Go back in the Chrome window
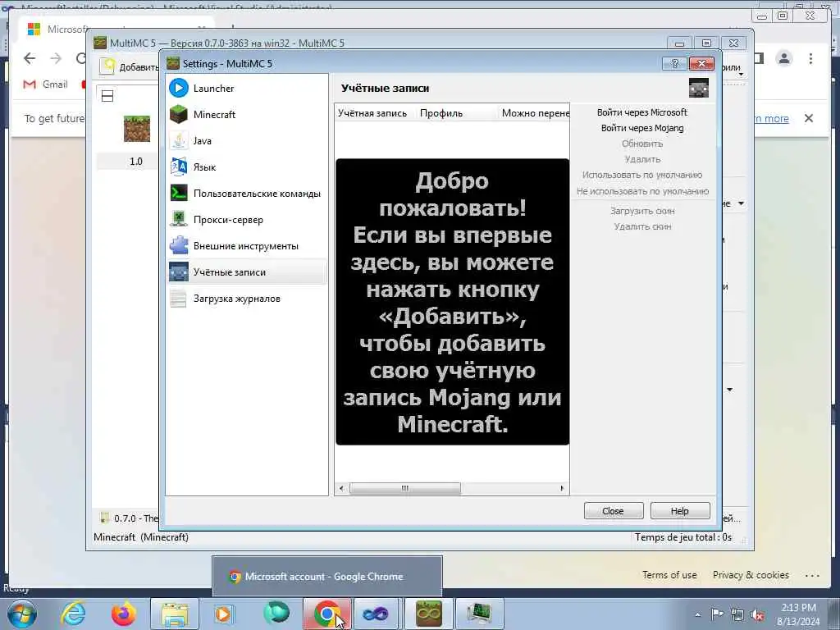Image resolution: width=840 pixels, height=630 pixels. (30, 58)
